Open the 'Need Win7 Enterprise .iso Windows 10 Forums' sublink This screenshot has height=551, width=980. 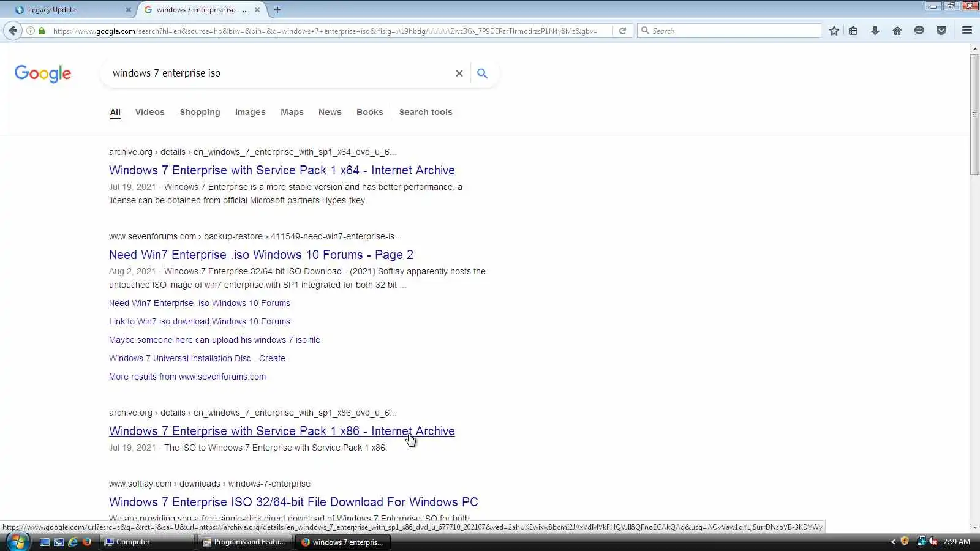[x=200, y=303]
